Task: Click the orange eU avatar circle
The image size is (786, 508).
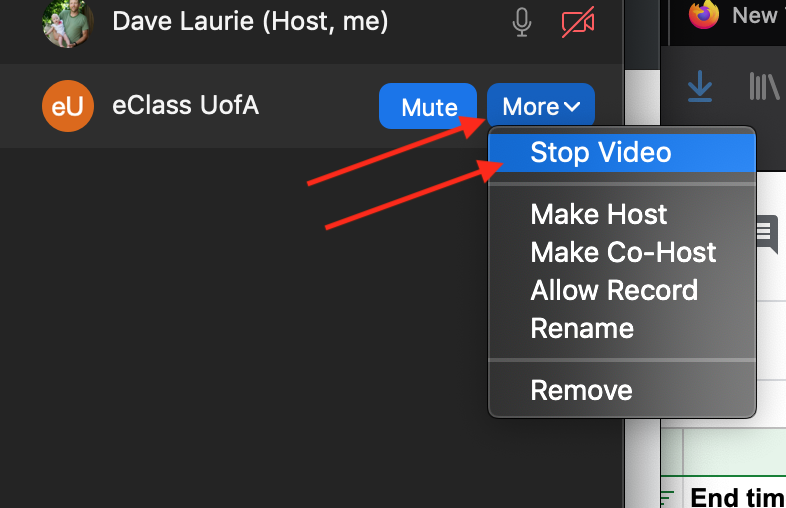Action: (68, 106)
